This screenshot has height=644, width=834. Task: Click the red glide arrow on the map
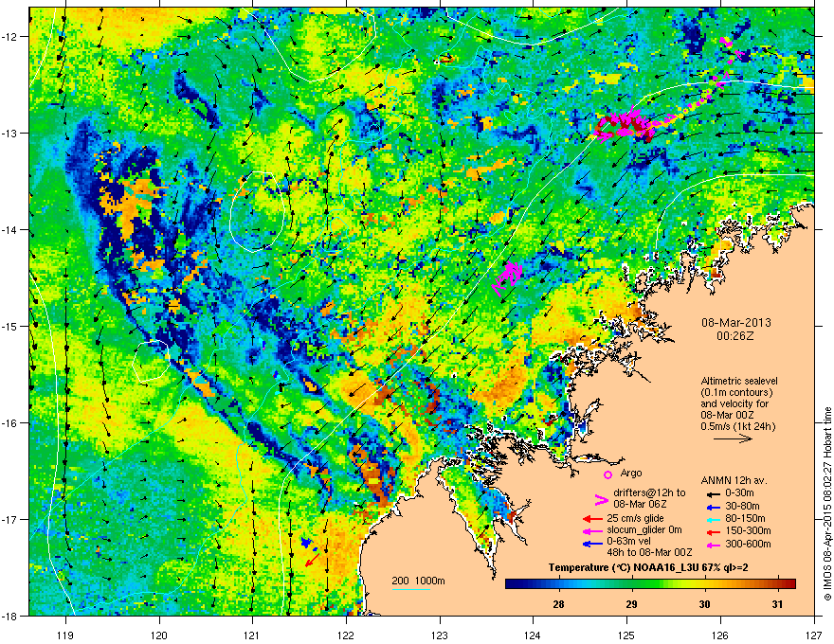[312, 561]
